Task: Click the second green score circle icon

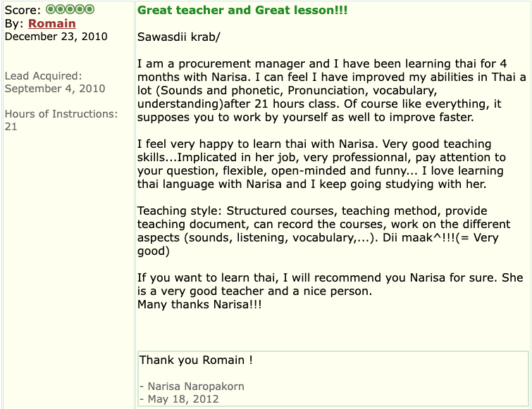Action: click(x=61, y=9)
